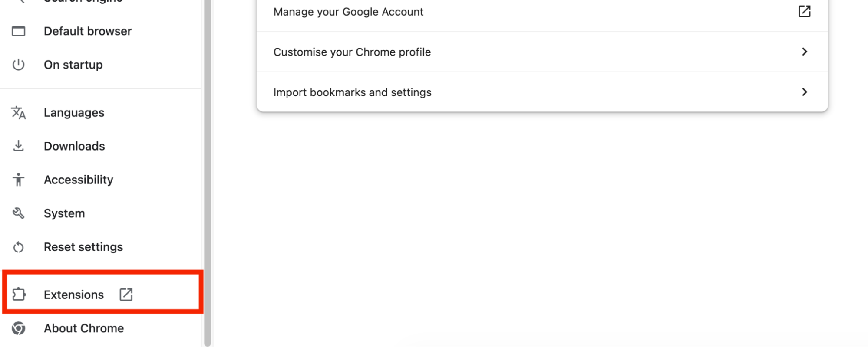Open the On startup settings page

click(73, 65)
